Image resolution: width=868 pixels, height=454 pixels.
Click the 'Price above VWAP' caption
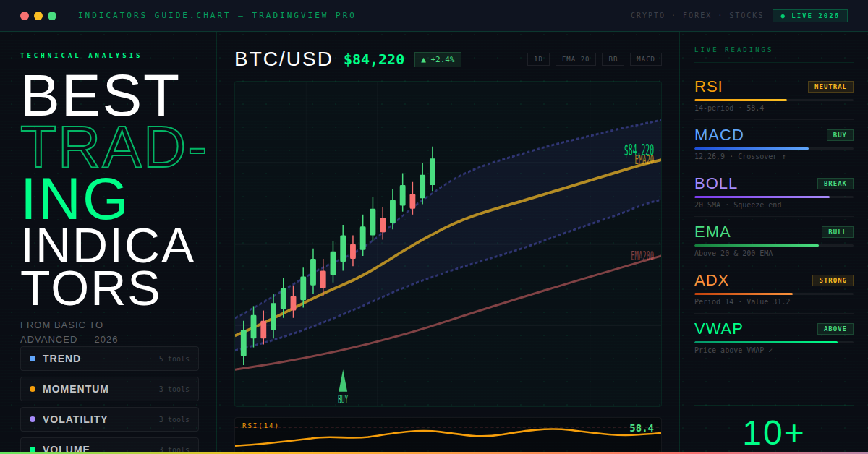pyautogui.click(x=733, y=350)
